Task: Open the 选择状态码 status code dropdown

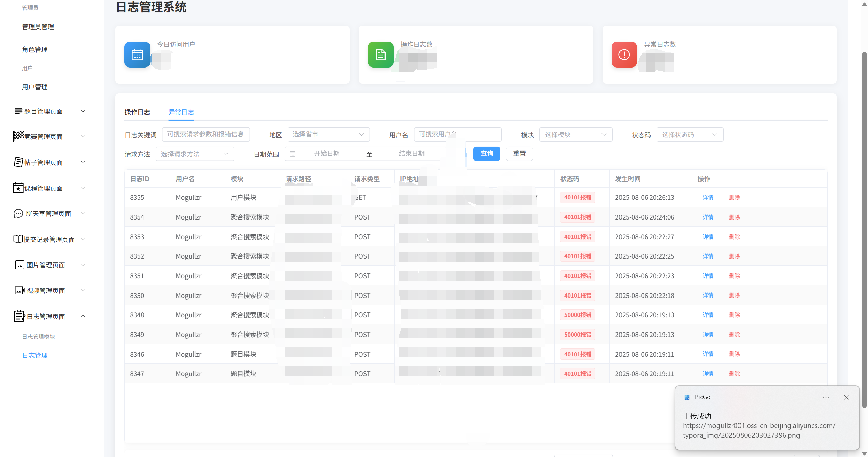Action: tap(689, 135)
